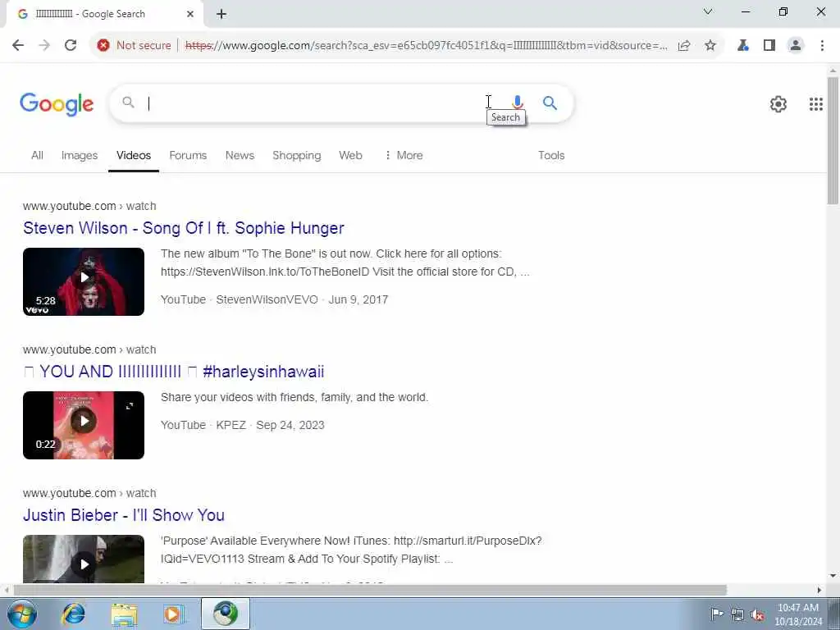Viewport: 840px width, 630px height.
Task: Click 'StevenWilsonVEVO' channel text
Action: click(267, 300)
